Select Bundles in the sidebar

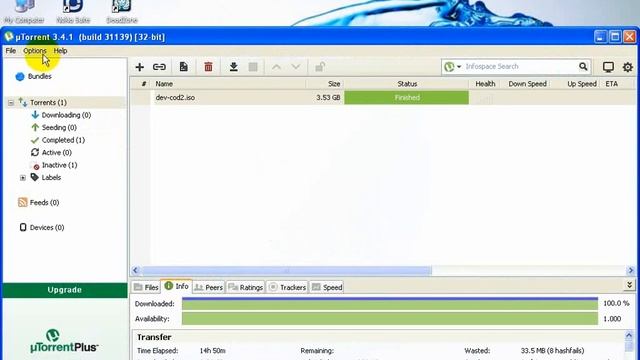click(x=39, y=76)
